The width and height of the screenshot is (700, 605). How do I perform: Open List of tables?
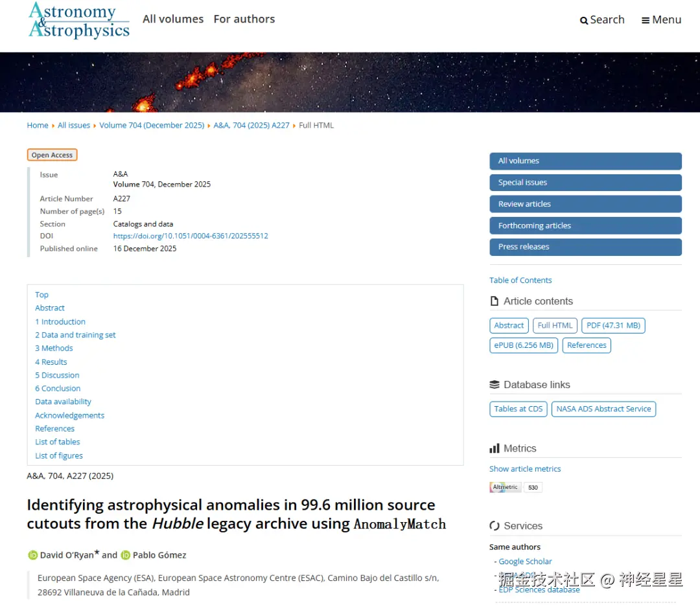pos(58,442)
